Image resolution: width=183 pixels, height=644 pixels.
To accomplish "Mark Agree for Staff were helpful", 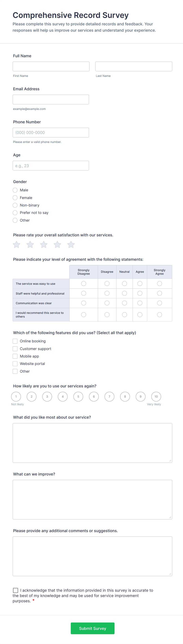I will pos(140,293).
